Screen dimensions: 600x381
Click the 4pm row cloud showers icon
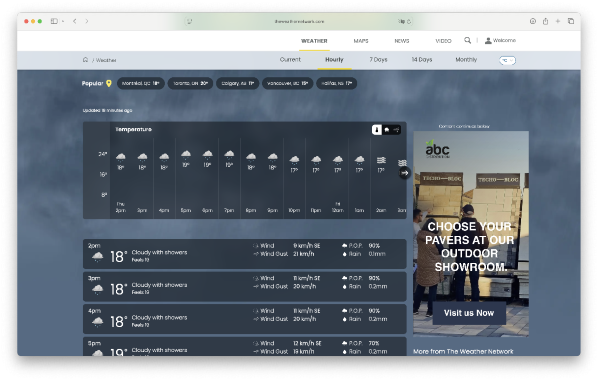pyautogui.click(x=98, y=322)
